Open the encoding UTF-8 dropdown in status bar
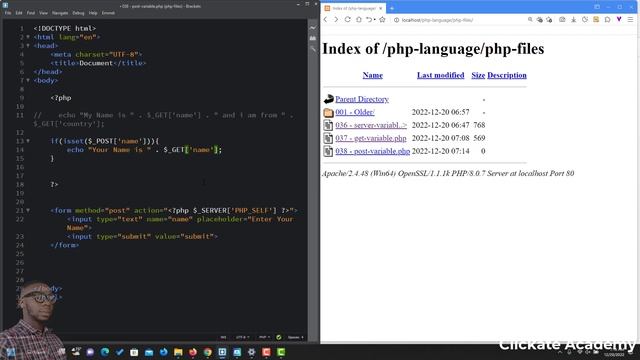Screen dimensions: 640x360 (242, 337)
